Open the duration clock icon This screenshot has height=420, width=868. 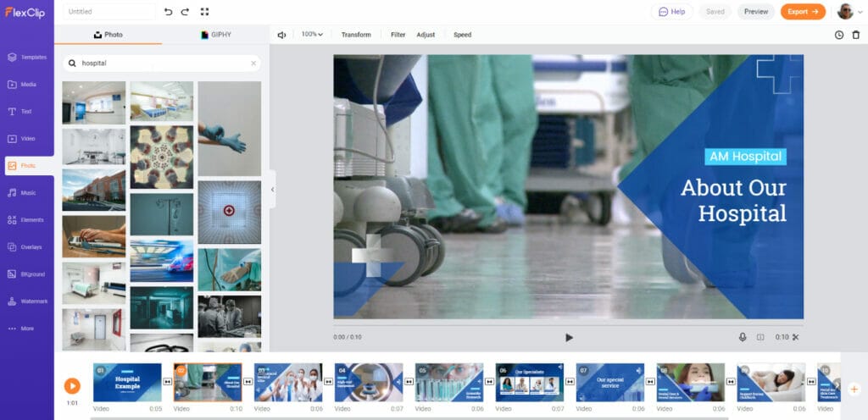[x=839, y=35]
